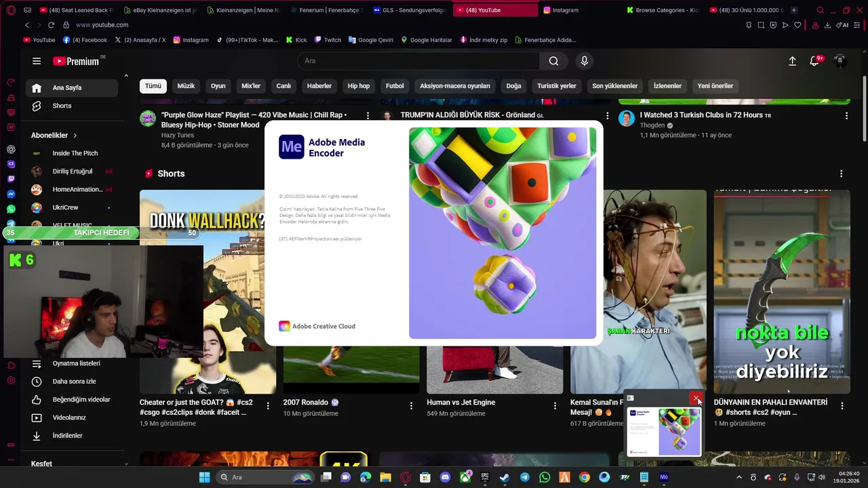Select the Yeni öneriler filter chip
The image size is (868, 488).
click(715, 86)
